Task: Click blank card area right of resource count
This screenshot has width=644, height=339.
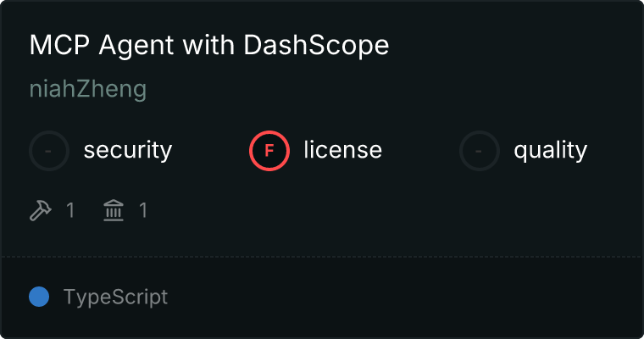Action: click(x=381, y=209)
